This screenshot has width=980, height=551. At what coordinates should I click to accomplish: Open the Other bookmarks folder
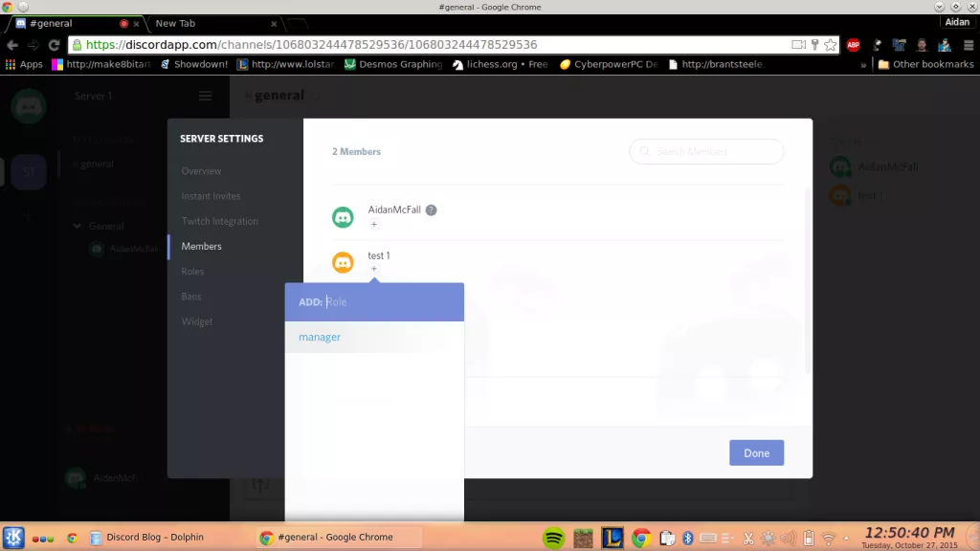(x=924, y=65)
